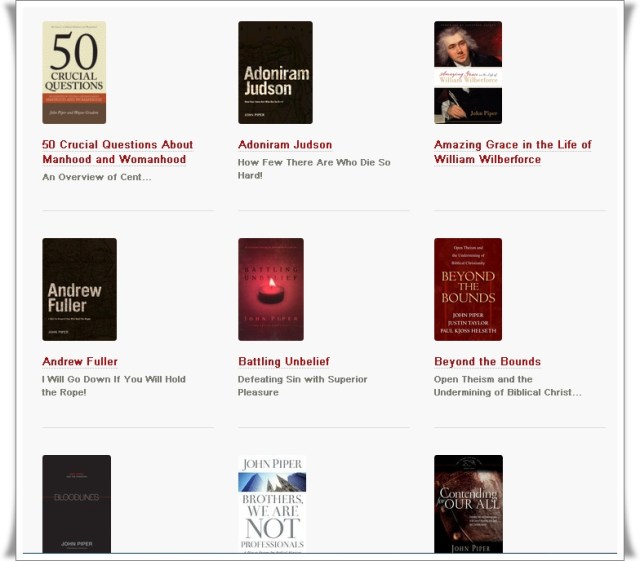Screen dimensions: 640x561
Task: Click the Adoniram Judson book cover image
Action: click(x=275, y=73)
